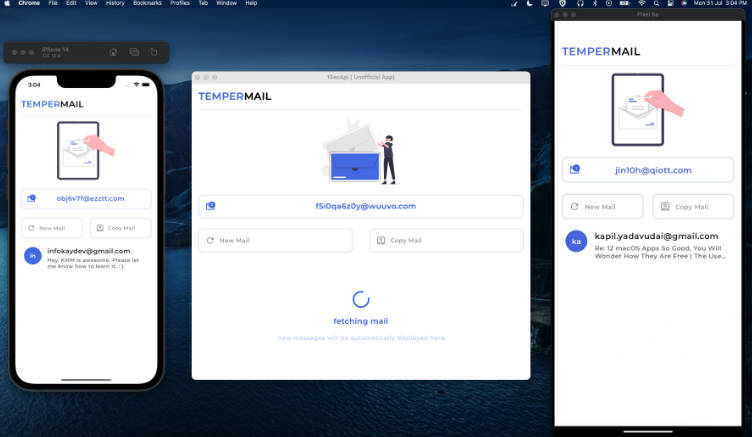
Task: Click the refresh icon in Pixel New Mail button
Action: pyautogui.click(x=575, y=206)
